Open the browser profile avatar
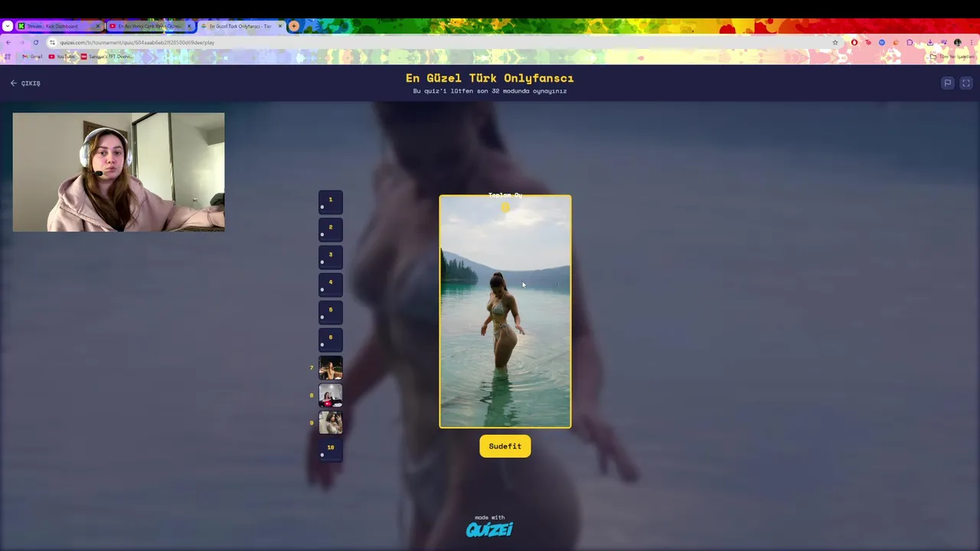The height and width of the screenshot is (551, 980). [957, 42]
